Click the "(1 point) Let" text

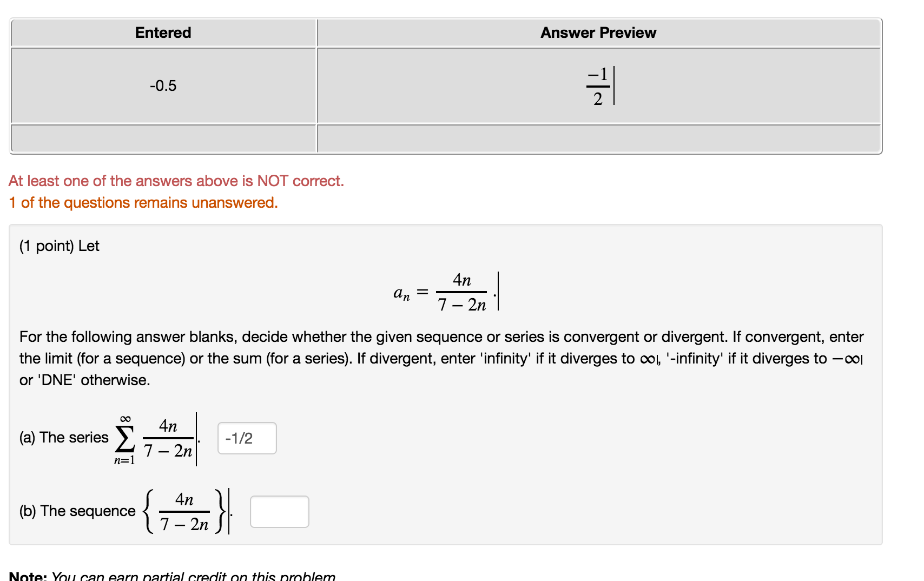(60, 246)
